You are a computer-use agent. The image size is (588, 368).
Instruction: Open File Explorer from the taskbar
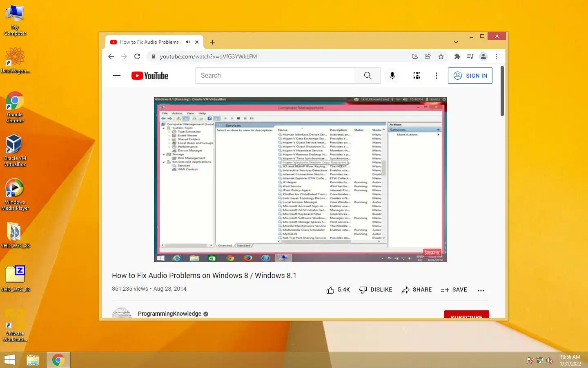pos(33,360)
